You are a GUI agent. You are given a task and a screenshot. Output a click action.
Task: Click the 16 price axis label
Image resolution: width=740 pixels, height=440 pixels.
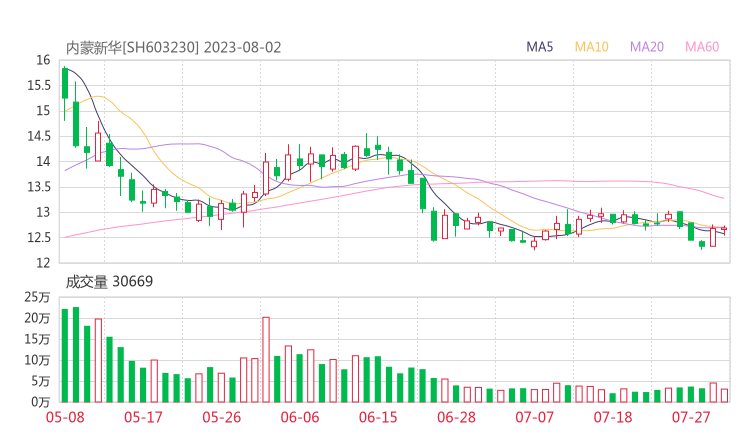click(43, 60)
